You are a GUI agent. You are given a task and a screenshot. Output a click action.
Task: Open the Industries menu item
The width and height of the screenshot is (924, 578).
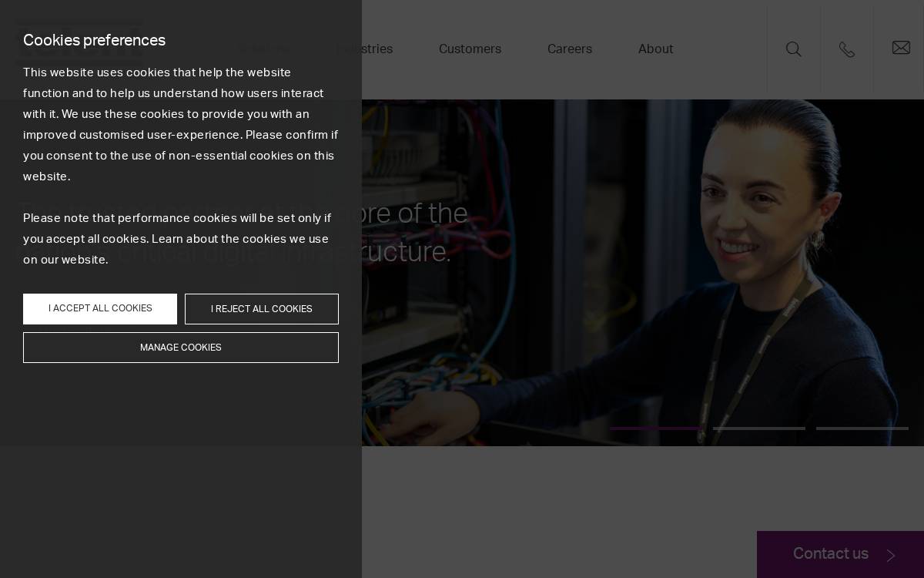tap(365, 49)
